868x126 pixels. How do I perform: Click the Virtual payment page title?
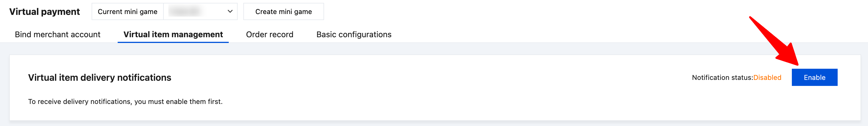coord(44,12)
